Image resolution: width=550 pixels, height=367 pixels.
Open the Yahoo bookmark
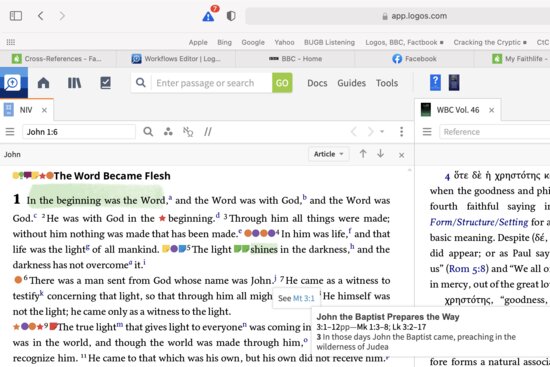(x=284, y=42)
